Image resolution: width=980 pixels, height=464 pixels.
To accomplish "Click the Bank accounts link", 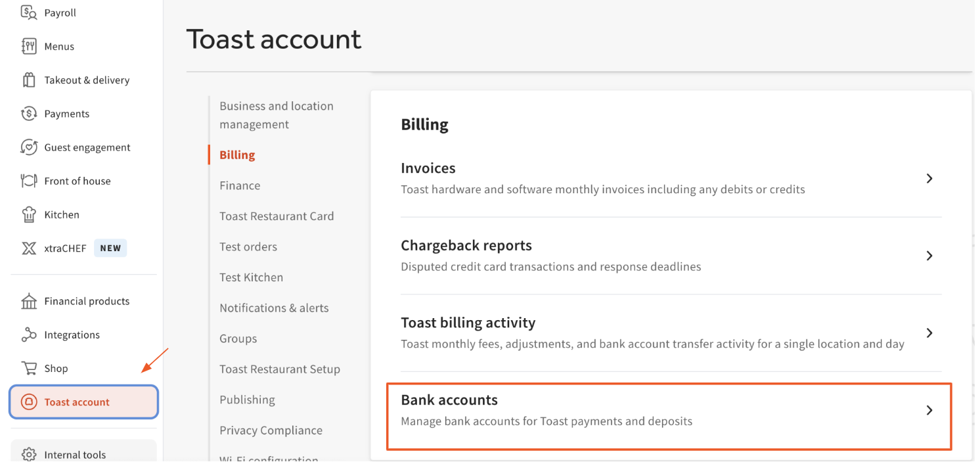I will tap(449, 399).
